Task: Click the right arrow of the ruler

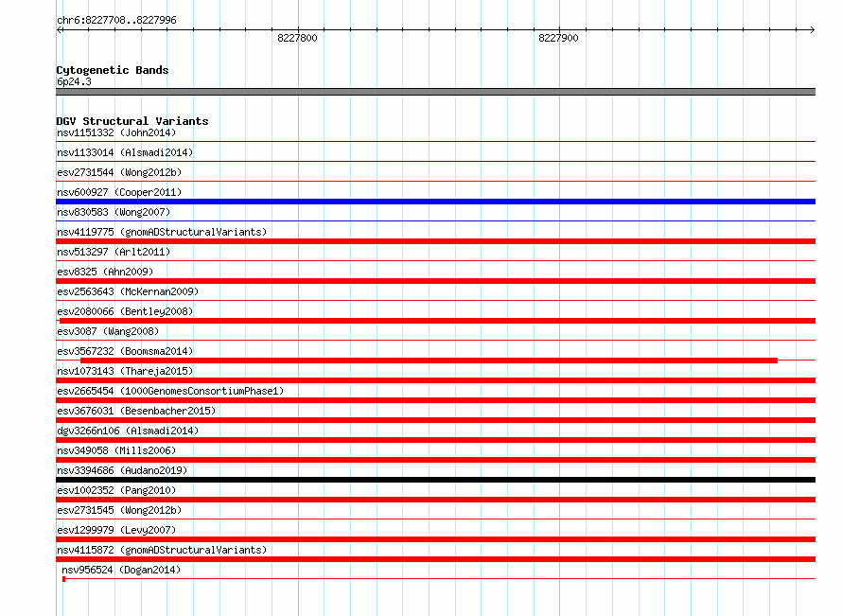Action: click(x=812, y=30)
